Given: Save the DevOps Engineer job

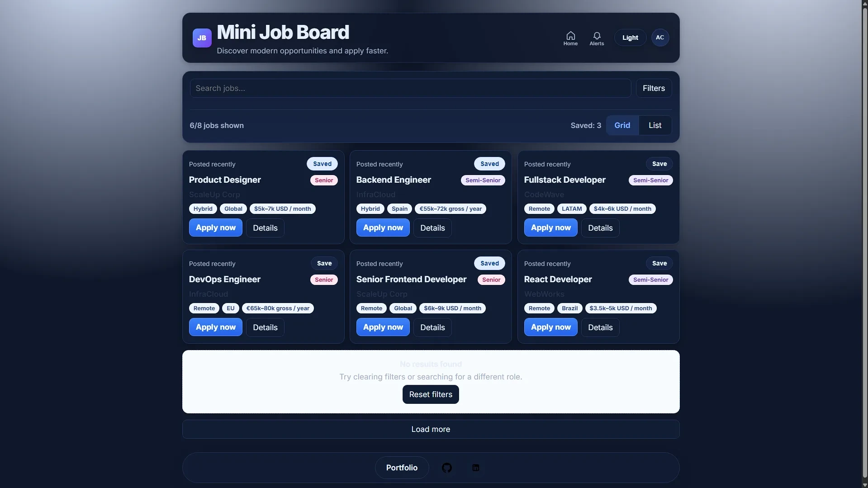Looking at the screenshot, I should 324,263.
